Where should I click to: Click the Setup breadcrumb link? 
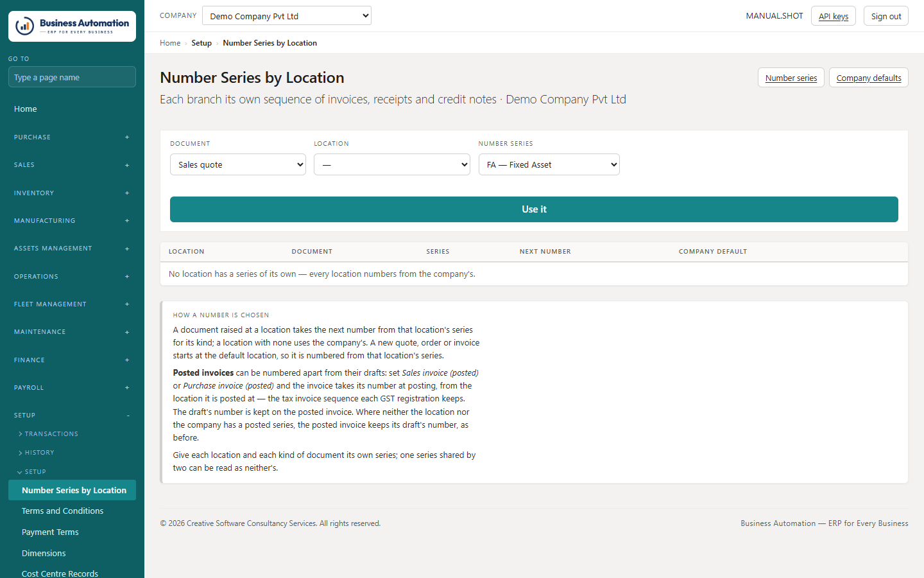pyautogui.click(x=201, y=43)
